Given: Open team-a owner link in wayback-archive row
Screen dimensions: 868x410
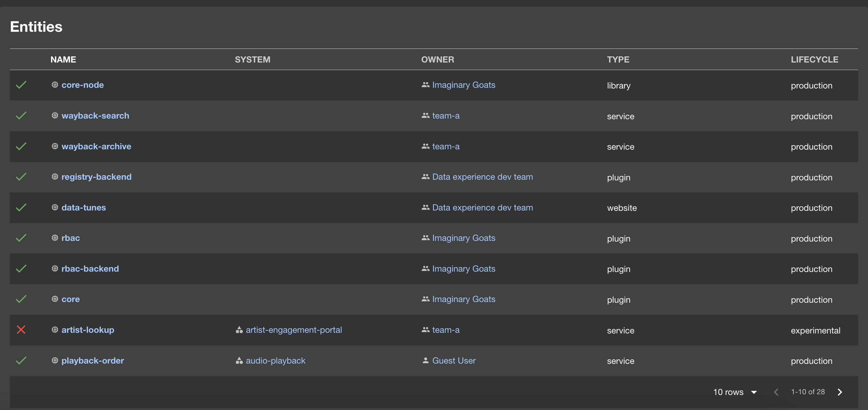Looking at the screenshot, I should [446, 146].
